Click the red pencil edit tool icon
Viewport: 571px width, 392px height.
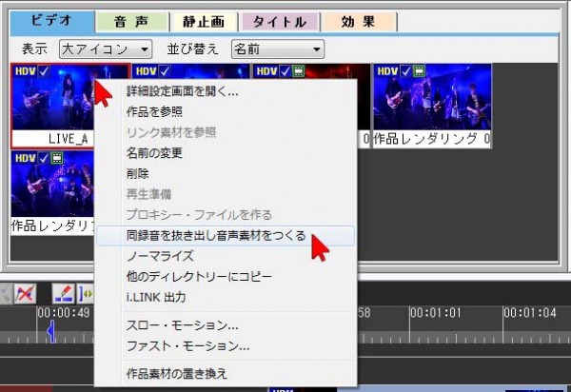click(65, 294)
